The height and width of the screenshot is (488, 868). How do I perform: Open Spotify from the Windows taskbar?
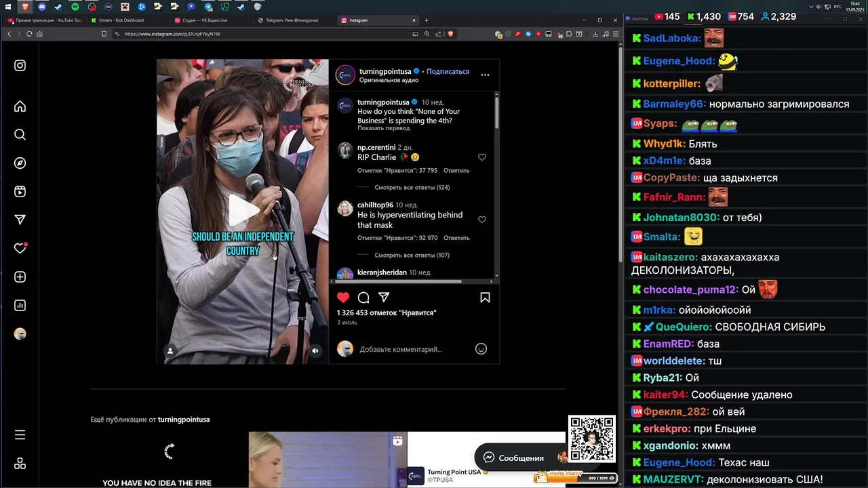(75, 7)
